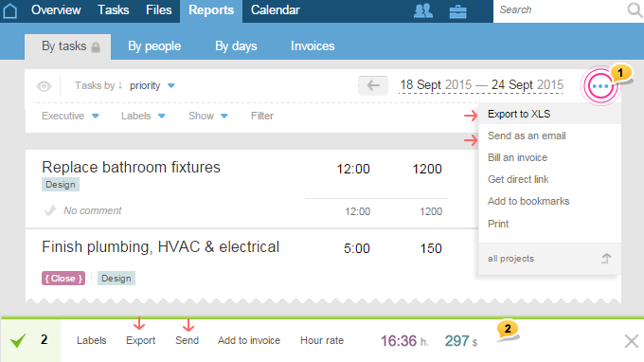The width and height of the screenshot is (644, 362).
Task: Toggle the eye visibility icon
Action: [x=44, y=86]
